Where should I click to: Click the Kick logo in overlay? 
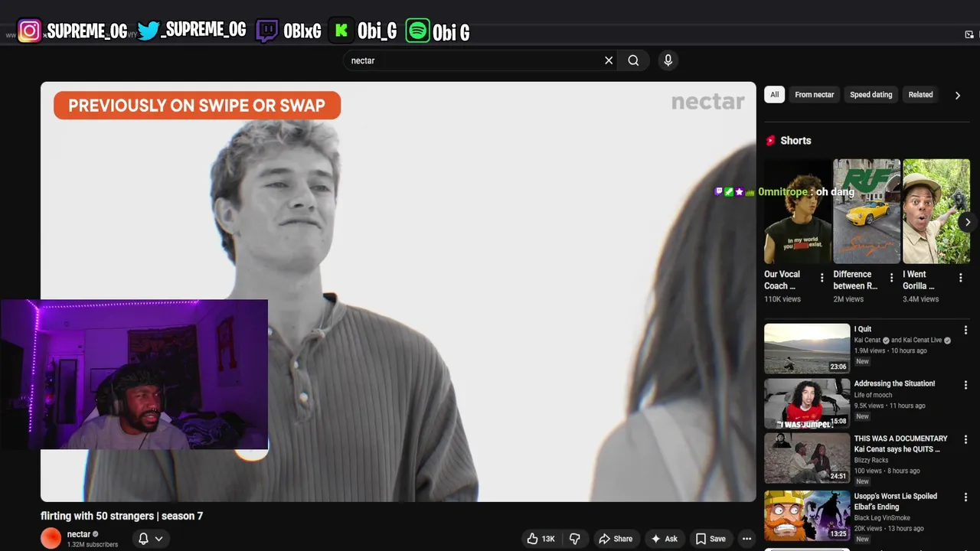tap(341, 31)
